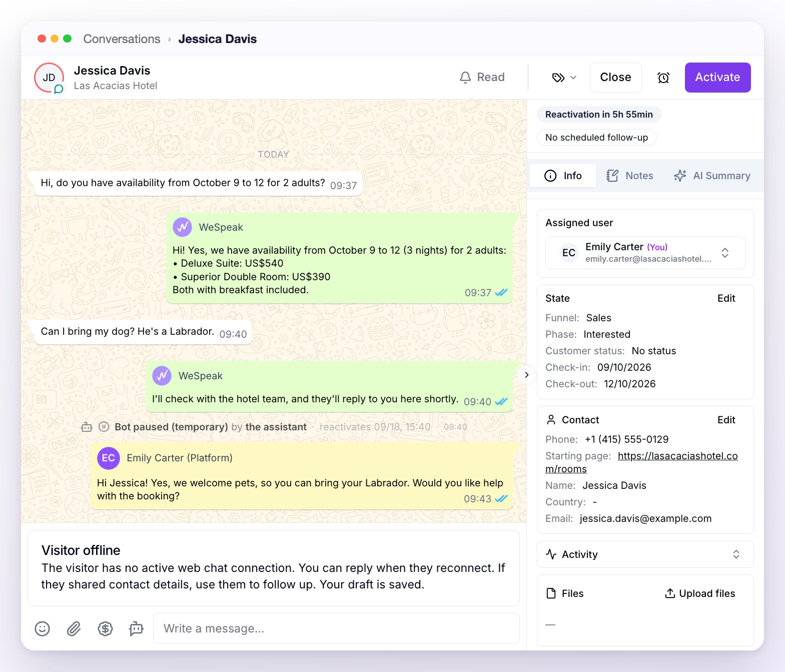The height and width of the screenshot is (672, 785).
Task: Click the bot paused pause icon
Action: point(104,427)
